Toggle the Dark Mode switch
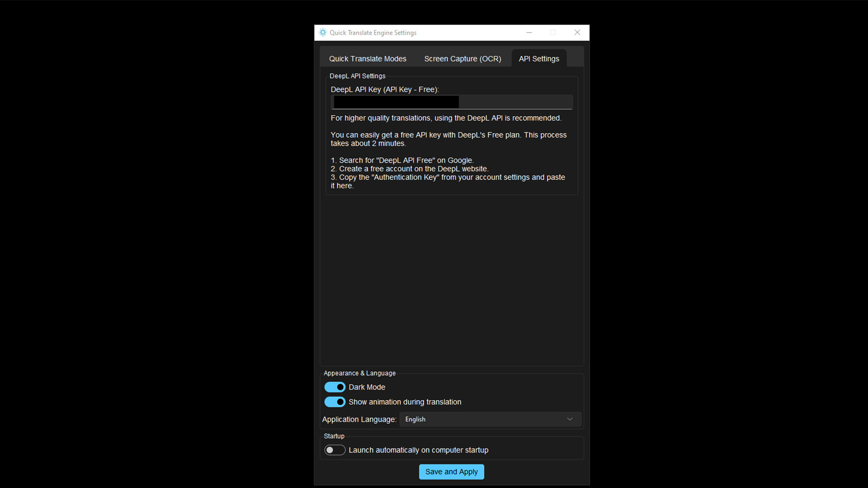The width and height of the screenshot is (868, 488). tap(335, 387)
